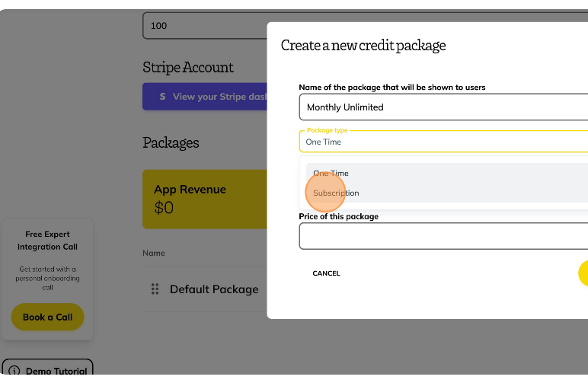
Task: Grab the drag handle beside Default Package
Action: tap(155, 289)
